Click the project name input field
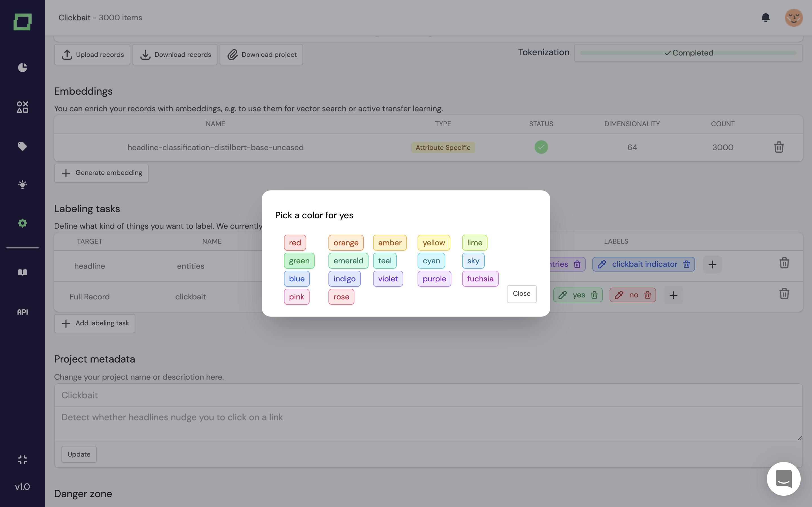The width and height of the screenshot is (812, 507). [428, 395]
